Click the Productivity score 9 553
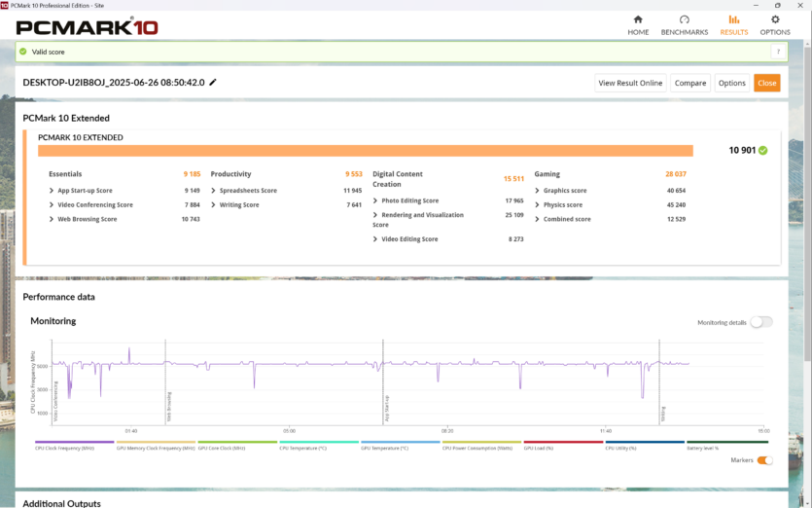The image size is (812, 508). [354, 174]
